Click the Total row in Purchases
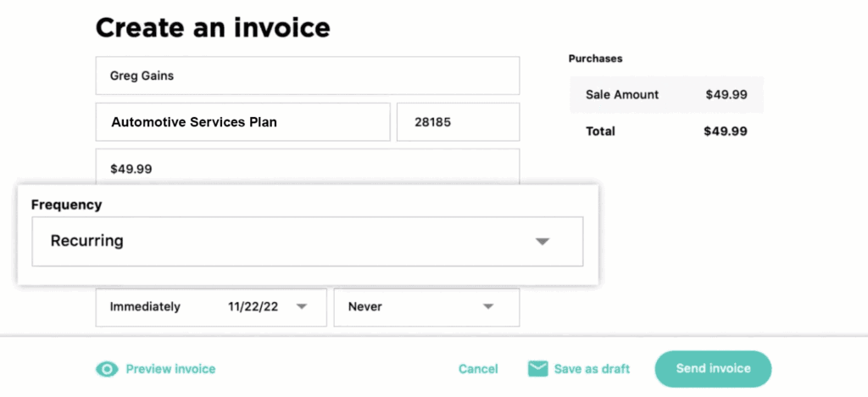The width and height of the screenshot is (868, 397). (x=666, y=131)
